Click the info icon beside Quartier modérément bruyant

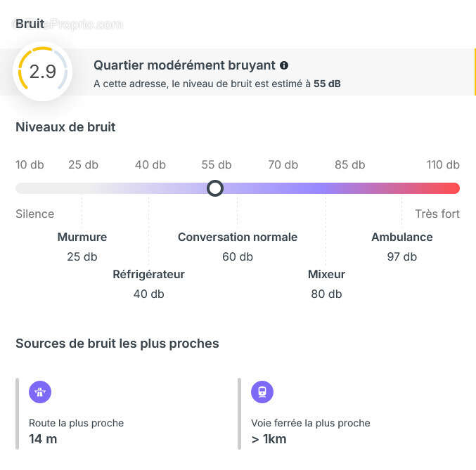284,65
